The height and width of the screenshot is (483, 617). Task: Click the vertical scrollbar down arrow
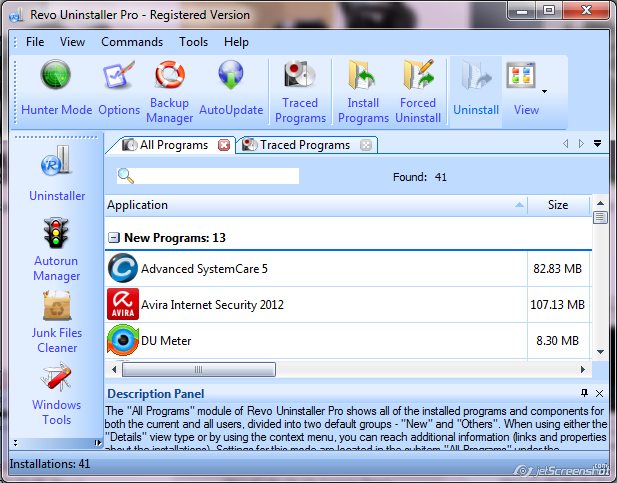tap(600, 352)
